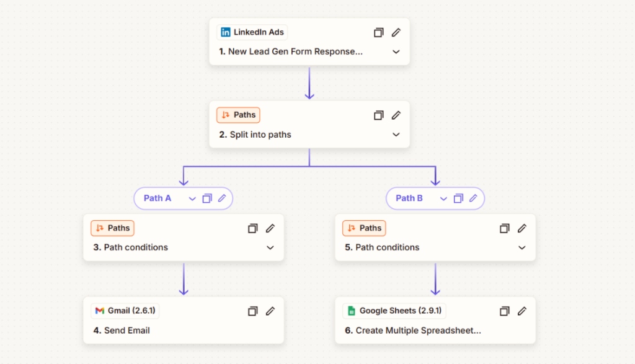The image size is (635, 364).
Task: Open the Path A dropdown chevron
Action: [x=192, y=198]
